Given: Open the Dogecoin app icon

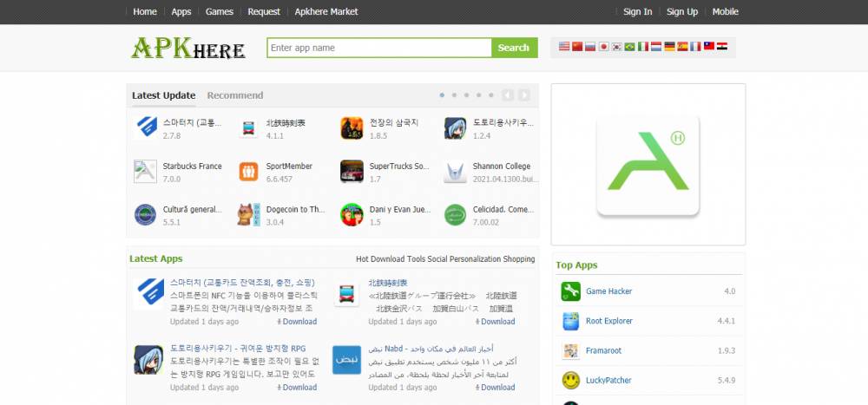Looking at the screenshot, I should [x=248, y=215].
